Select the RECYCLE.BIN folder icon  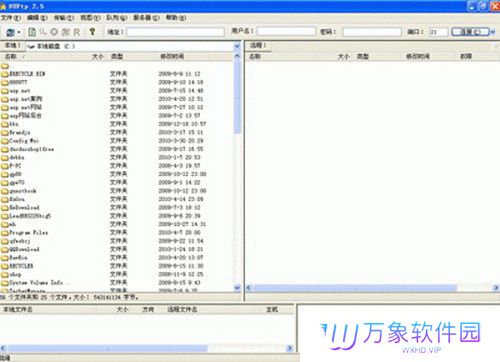[x=5, y=74]
